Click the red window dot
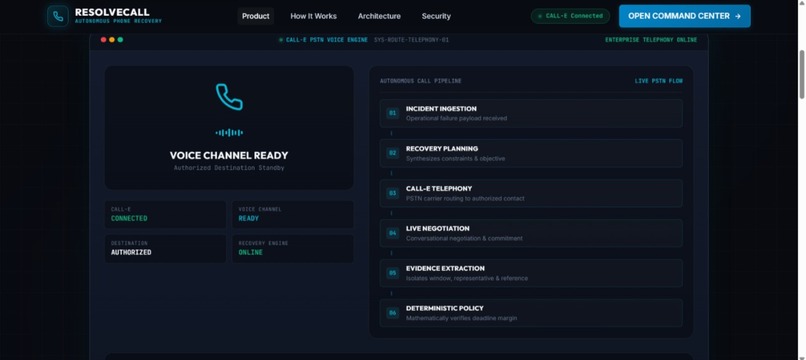This screenshot has width=806, height=360. point(103,40)
